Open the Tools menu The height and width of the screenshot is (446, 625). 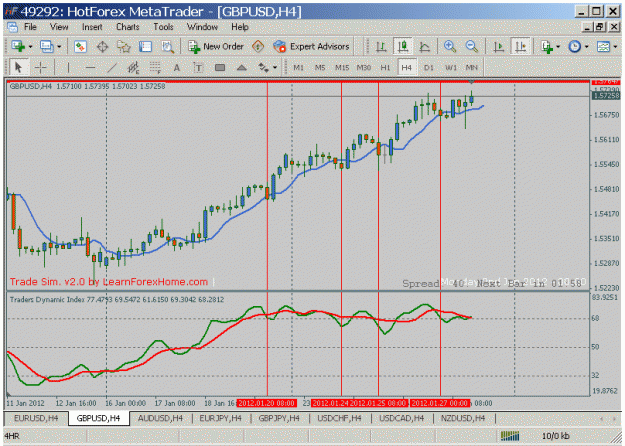click(163, 27)
